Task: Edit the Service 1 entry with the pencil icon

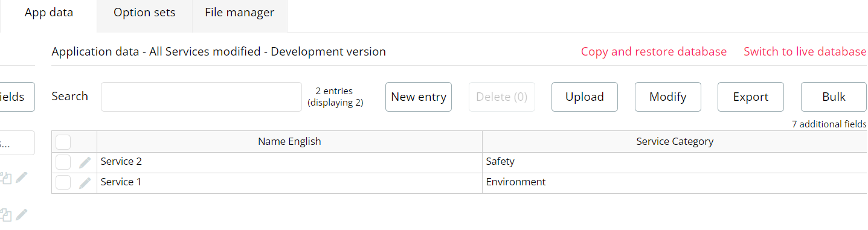Action: click(x=85, y=184)
